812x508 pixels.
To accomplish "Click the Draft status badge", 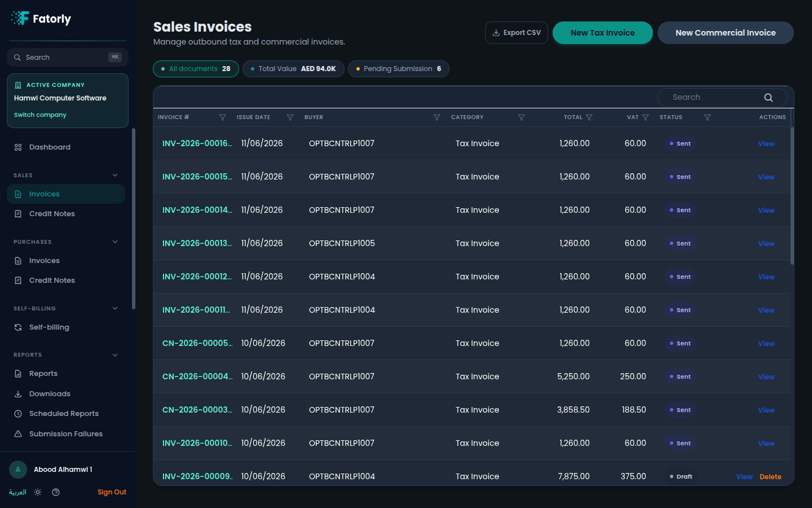I will [681, 476].
